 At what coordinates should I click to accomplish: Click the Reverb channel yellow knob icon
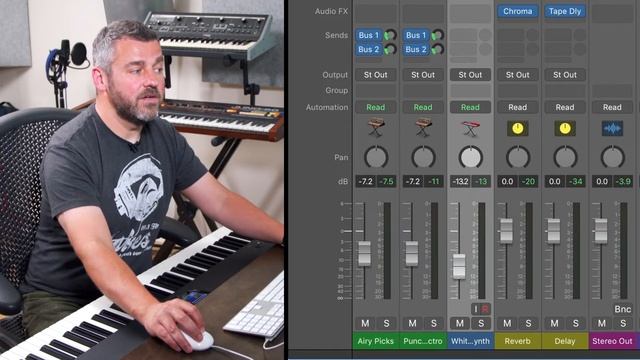(518, 129)
